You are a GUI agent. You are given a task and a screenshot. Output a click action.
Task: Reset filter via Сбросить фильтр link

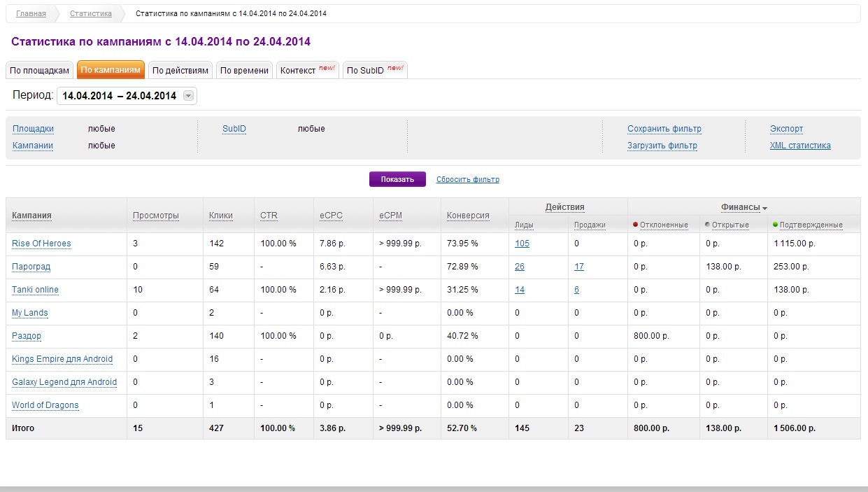(467, 179)
